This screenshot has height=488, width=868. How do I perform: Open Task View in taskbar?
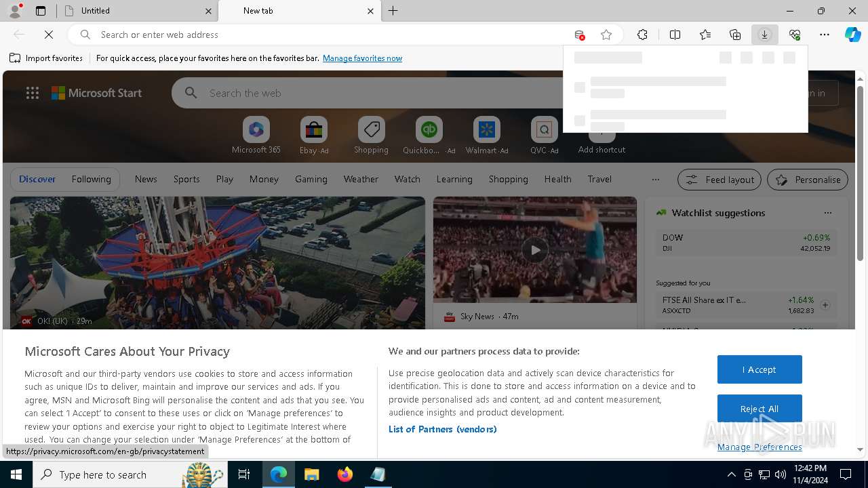(x=244, y=474)
